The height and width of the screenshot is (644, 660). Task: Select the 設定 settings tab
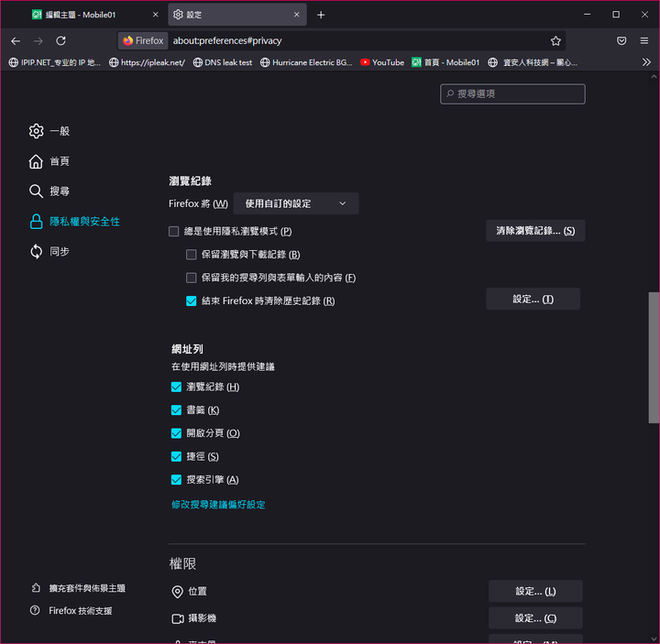pos(237,15)
